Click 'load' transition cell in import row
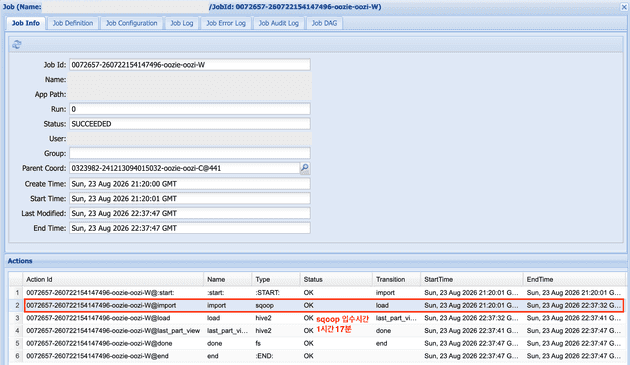 pos(382,306)
